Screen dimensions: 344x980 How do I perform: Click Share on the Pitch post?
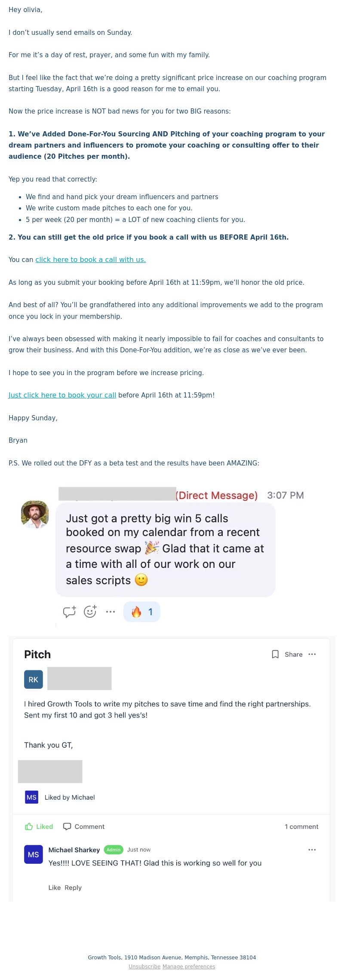[x=294, y=654]
